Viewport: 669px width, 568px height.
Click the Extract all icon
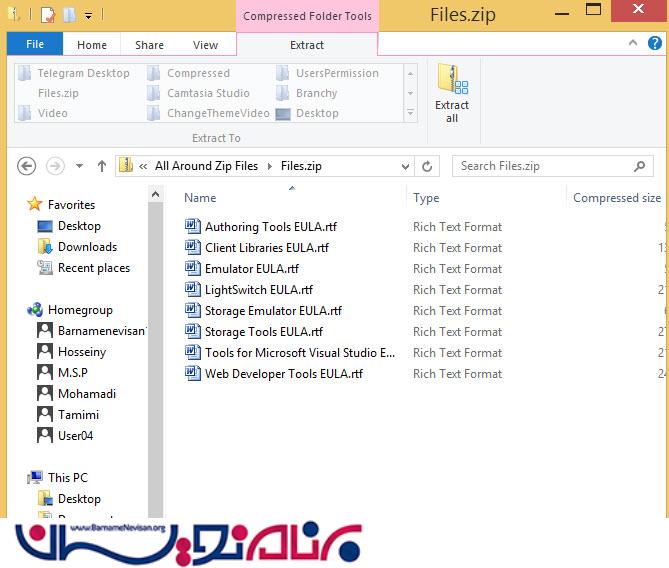click(x=452, y=82)
